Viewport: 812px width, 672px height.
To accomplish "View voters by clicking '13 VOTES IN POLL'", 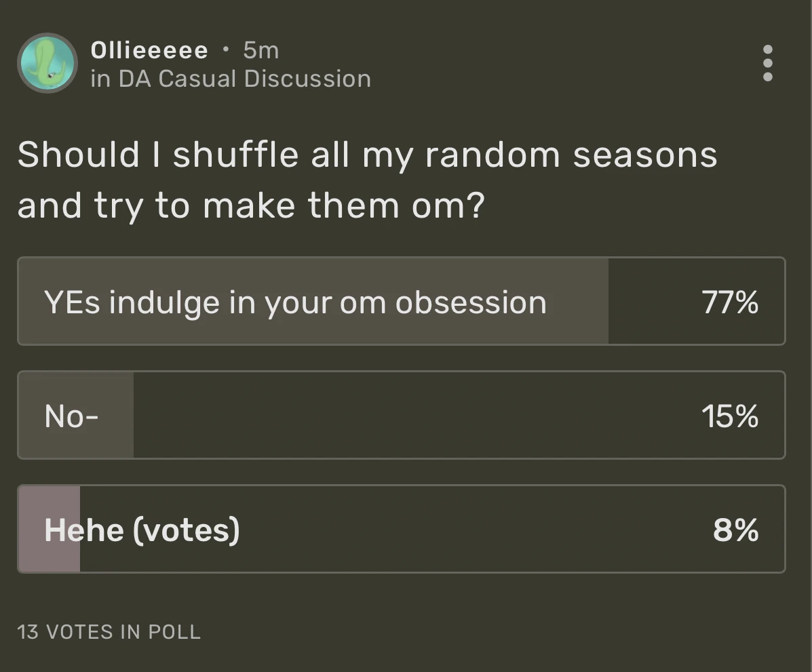I will click(x=109, y=631).
